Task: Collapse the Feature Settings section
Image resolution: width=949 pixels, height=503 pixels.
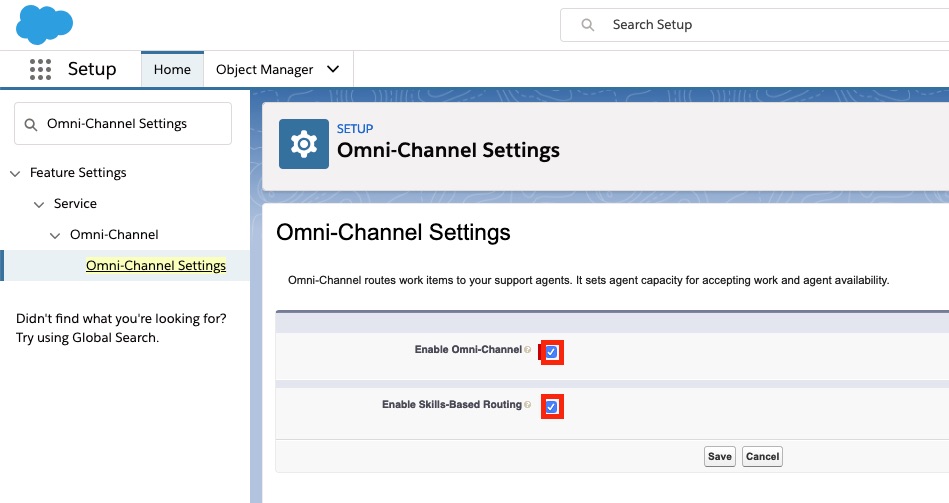Action: point(15,174)
